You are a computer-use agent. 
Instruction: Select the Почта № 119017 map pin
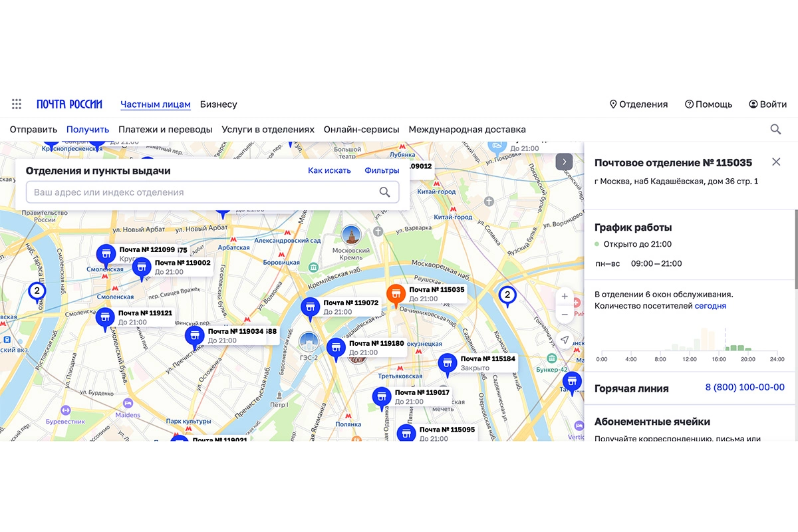[382, 398]
